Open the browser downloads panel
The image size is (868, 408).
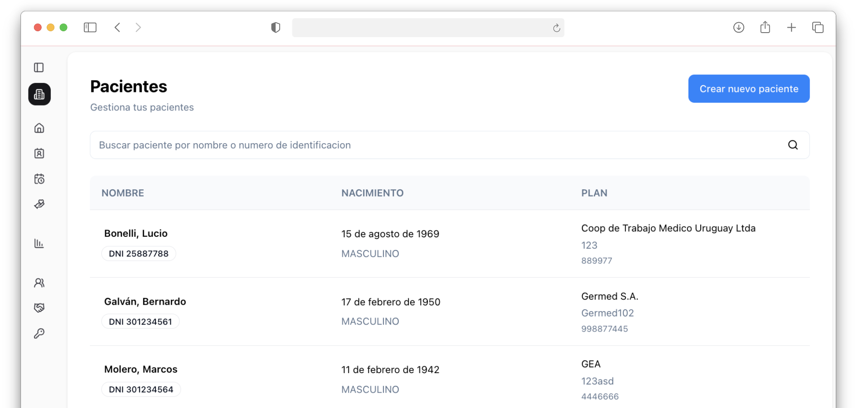click(x=738, y=27)
